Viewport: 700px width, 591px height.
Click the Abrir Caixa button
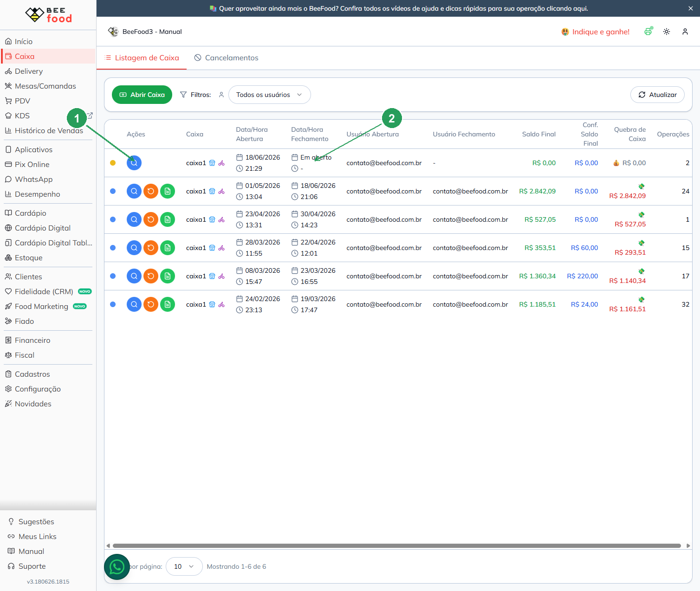coord(142,95)
